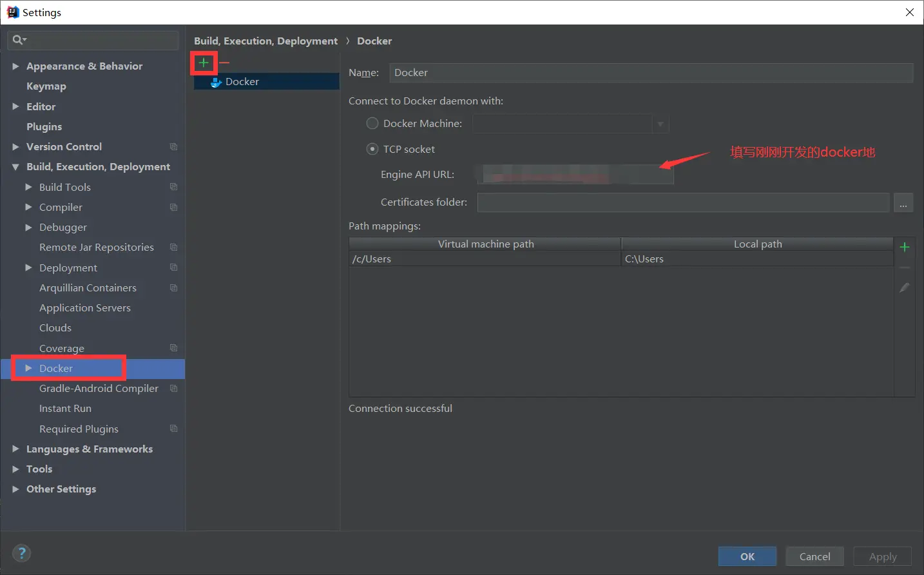
Task: Click the project-level icon beside Required Plugins
Action: (x=173, y=429)
